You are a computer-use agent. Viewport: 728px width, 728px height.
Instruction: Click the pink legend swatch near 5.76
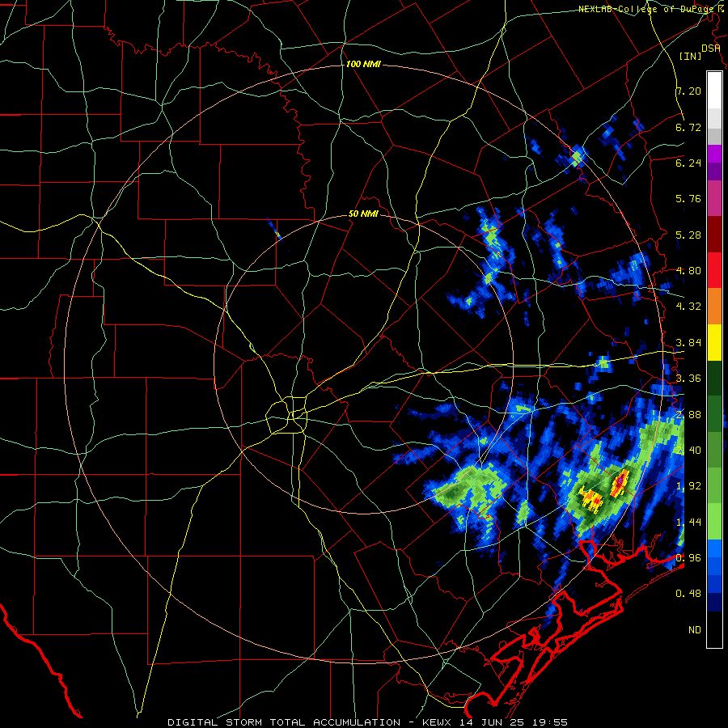[x=714, y=198]
